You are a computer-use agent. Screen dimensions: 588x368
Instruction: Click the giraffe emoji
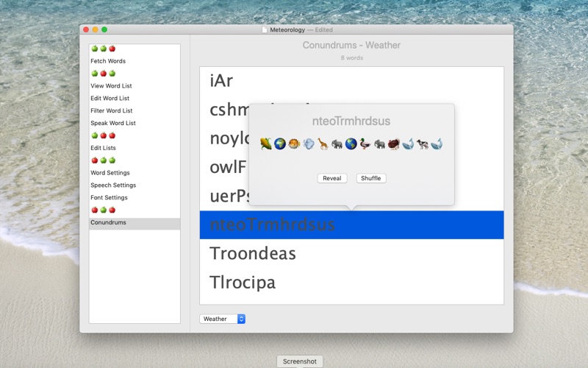pos(323,144)
